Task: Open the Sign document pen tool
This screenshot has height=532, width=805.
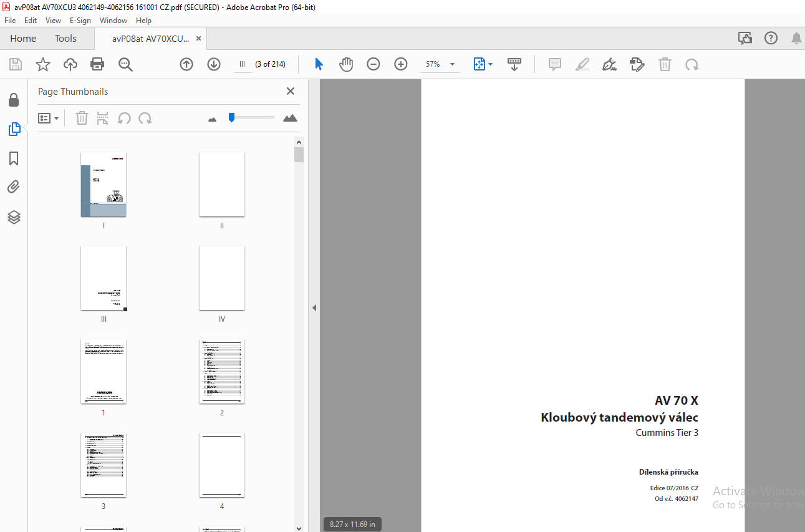Action: coord(610,64)
